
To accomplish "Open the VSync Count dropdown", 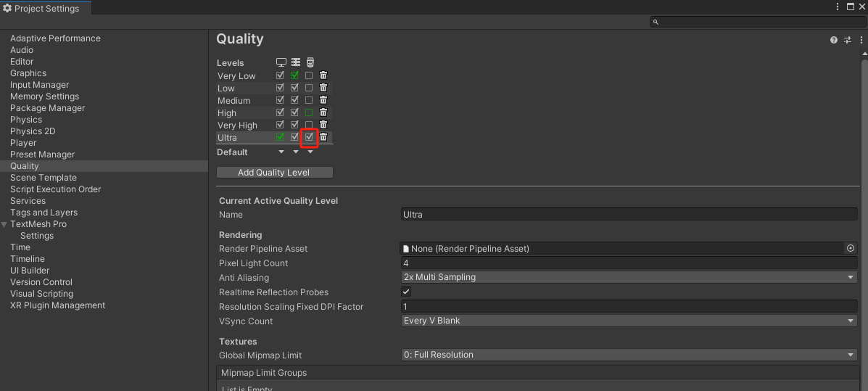I will coord(629,321).
